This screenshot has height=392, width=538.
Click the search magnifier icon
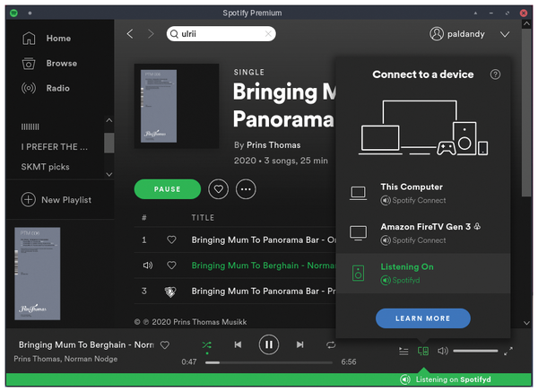pos(174,34)
